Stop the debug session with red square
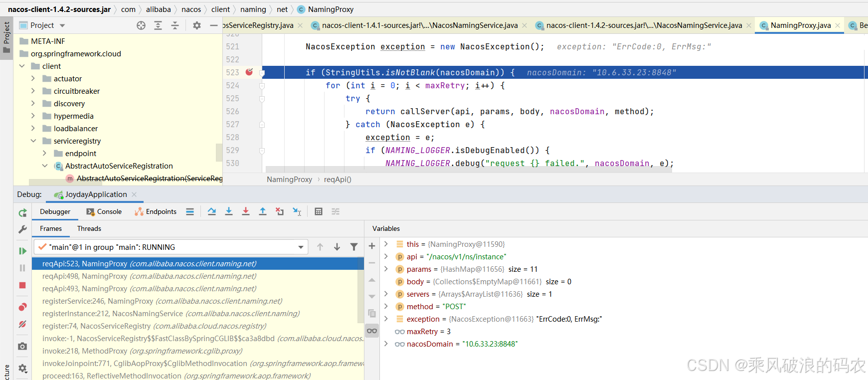Screen dimensions: 868x380 22,285
